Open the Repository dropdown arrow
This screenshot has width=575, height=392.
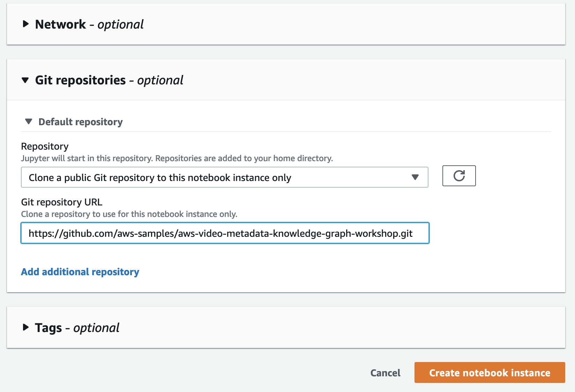[x=415, y=178]
